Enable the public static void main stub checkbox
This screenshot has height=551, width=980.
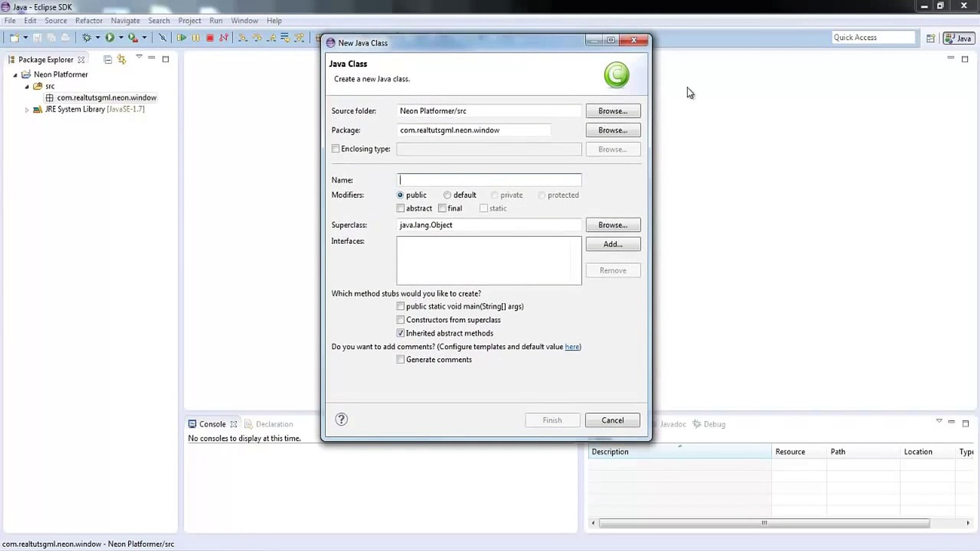401,306
